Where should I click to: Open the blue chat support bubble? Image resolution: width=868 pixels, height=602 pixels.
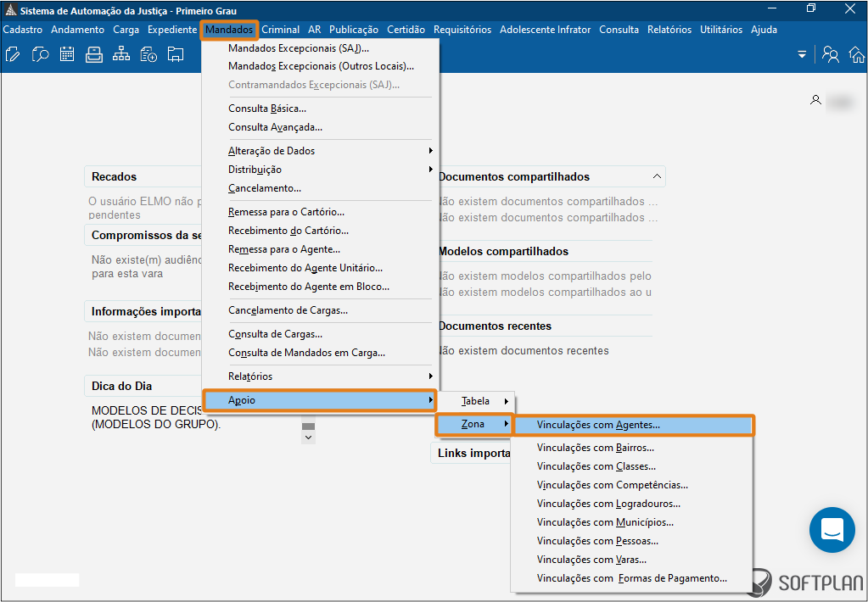pyautogui.click(x=832, y=530)
